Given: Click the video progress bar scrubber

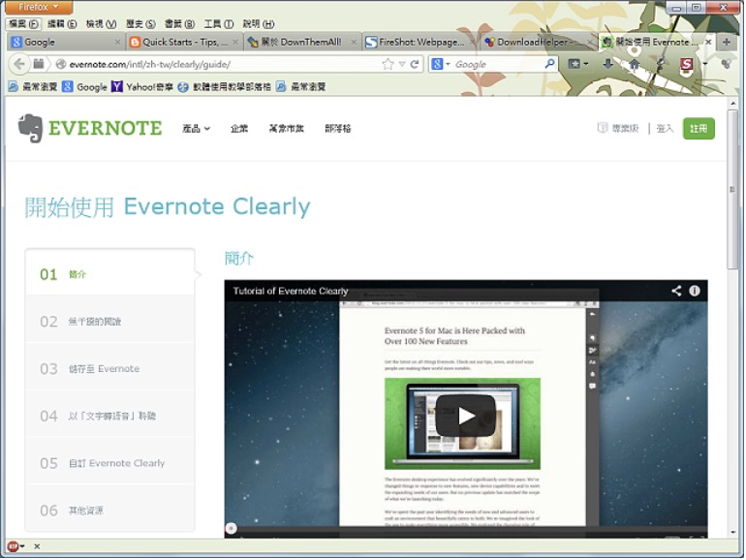Looking at the screenshot, I should pyautogui.click(x=232, y=528).
